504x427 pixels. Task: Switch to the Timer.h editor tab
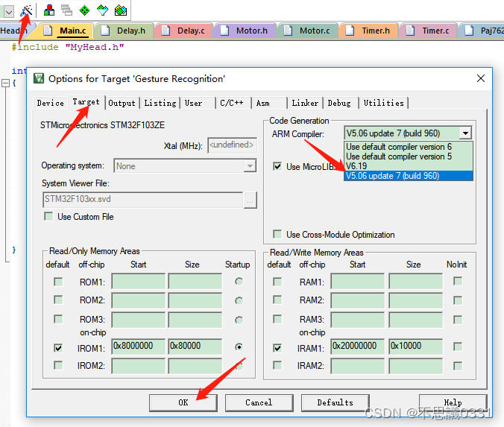pyautogui.click(x=370, y=31)
